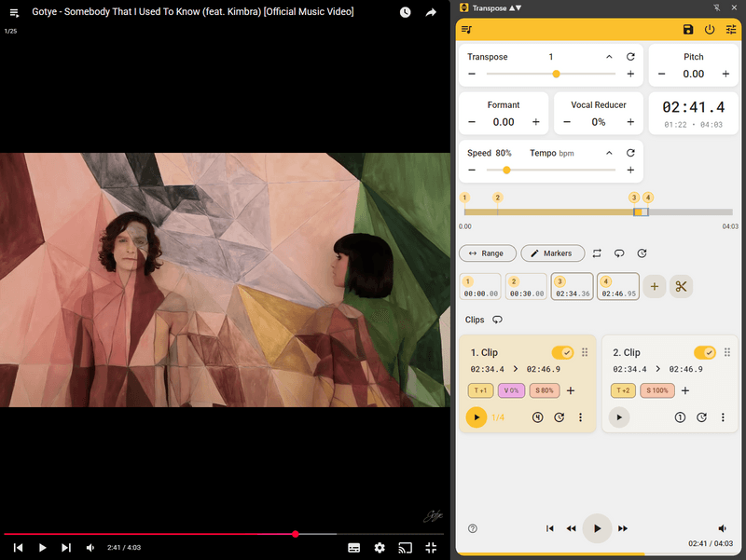Save settings with the floppy disk icon
The height and width of the screenshot is (560, 746).
688,30
